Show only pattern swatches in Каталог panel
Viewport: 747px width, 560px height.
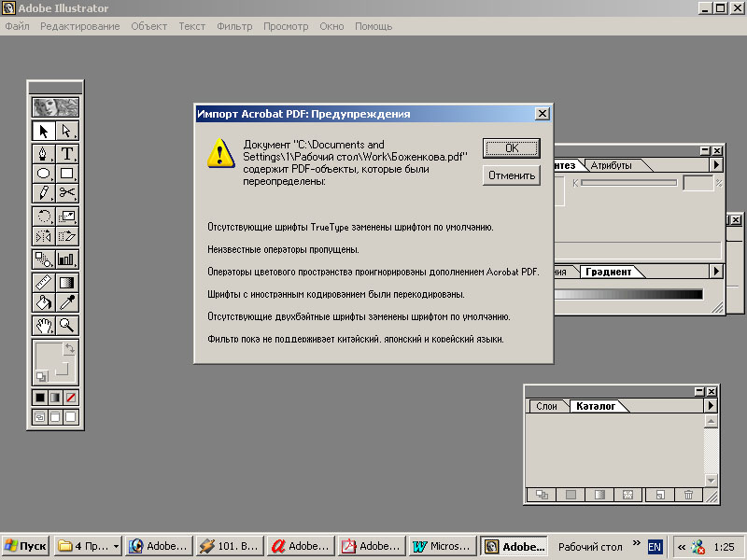coord(627,495)
